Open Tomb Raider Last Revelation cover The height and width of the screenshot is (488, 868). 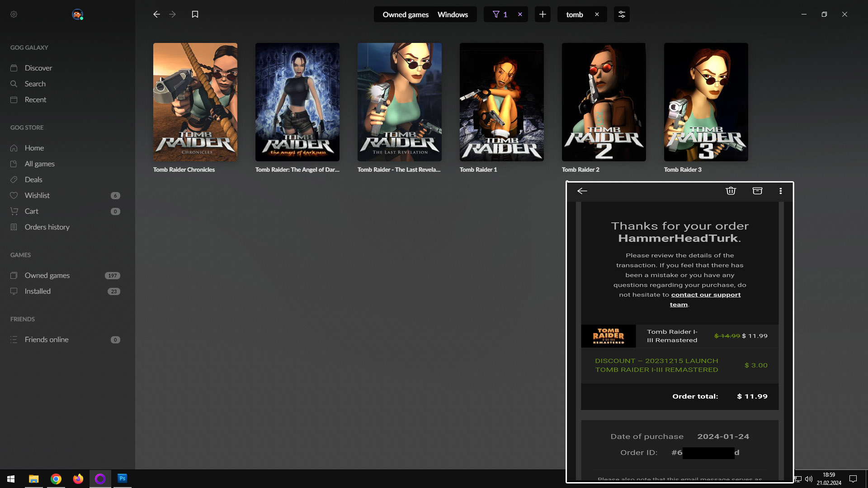tap(399, 102)
